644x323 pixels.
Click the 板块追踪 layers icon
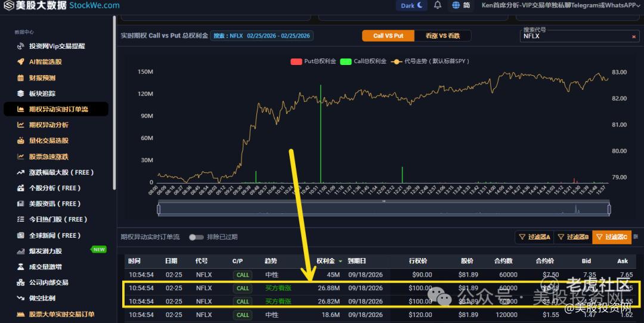[20, 94]
